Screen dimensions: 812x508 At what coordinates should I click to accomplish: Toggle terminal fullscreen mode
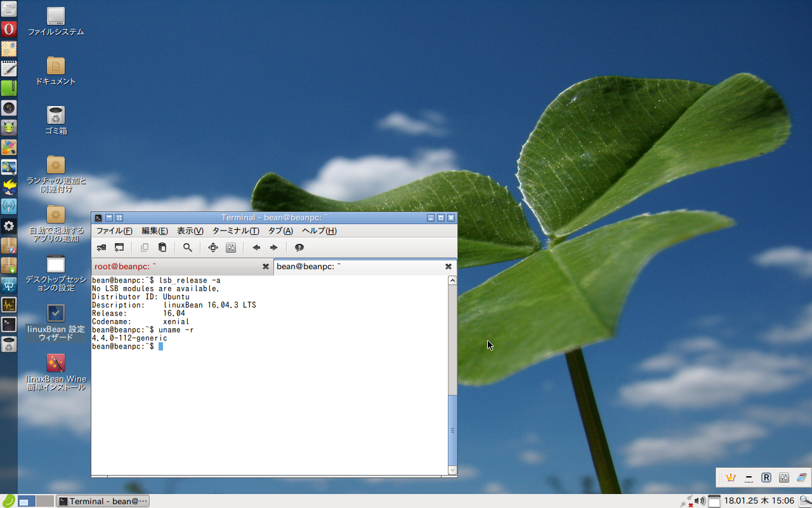pyautogui.click(x=213, y=248)
